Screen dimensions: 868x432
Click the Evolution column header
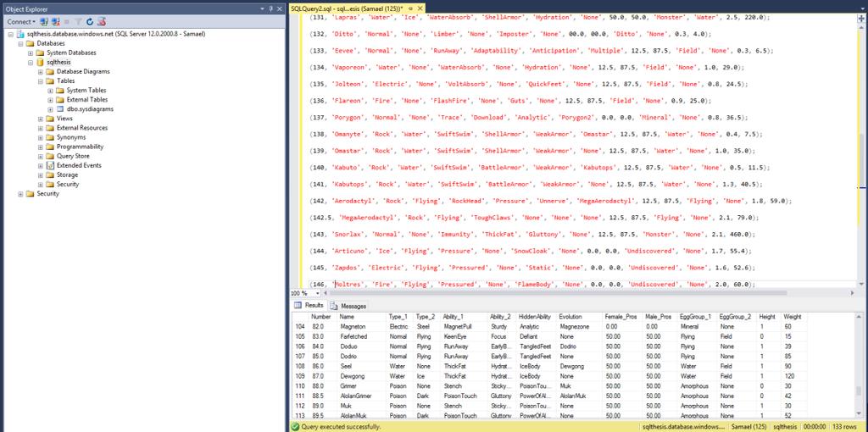click(580, 317)
